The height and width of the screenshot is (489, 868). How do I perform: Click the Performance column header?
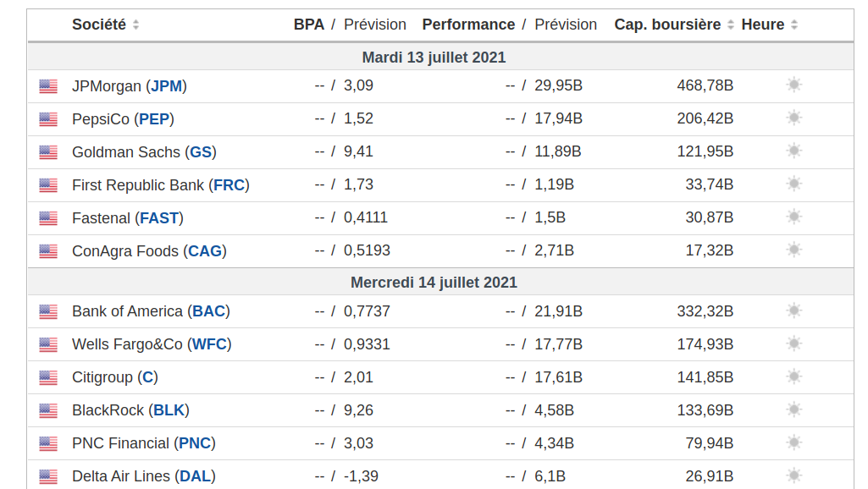468,25
